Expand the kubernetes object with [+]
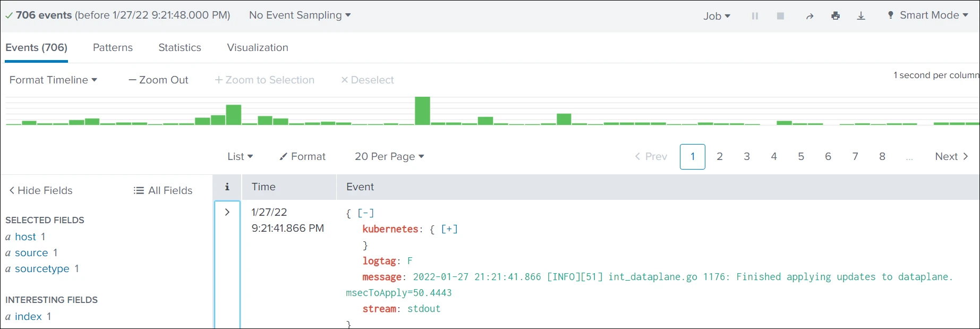 [x=449, y=229]
